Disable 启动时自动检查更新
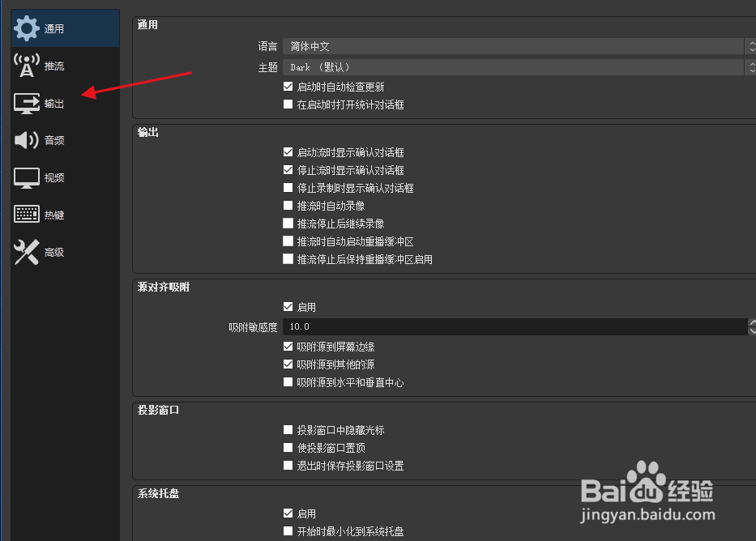 pos(289,86)
